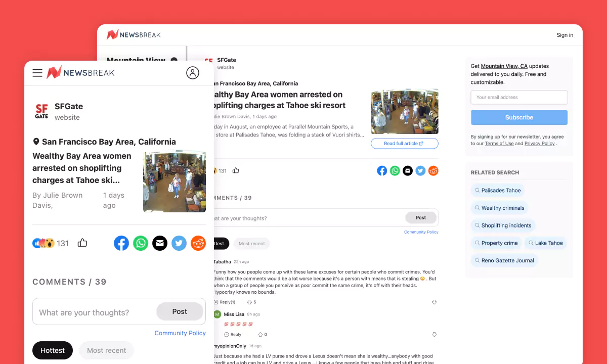This screenshot has width=607, height=364.
Task: Share article via WhatsApp in mobile view
Action: 141,243
